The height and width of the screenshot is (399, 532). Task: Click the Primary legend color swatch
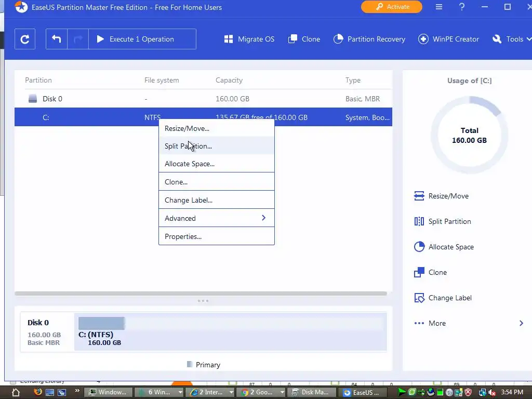[190, 364]
